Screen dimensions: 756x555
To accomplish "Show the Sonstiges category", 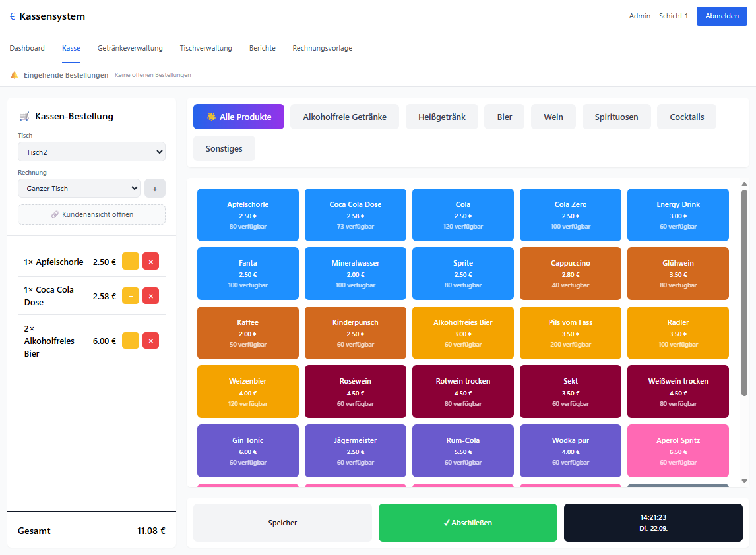I will 224,148.
